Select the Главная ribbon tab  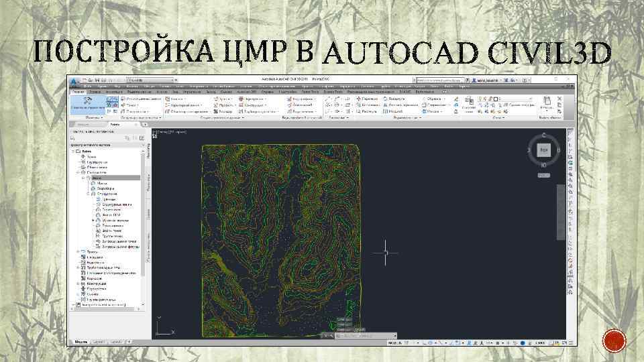78,92
